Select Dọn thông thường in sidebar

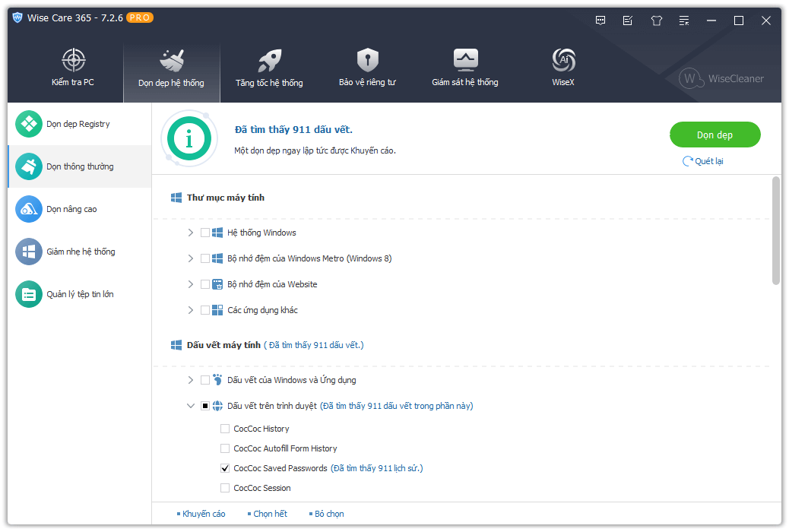point(80,166)
